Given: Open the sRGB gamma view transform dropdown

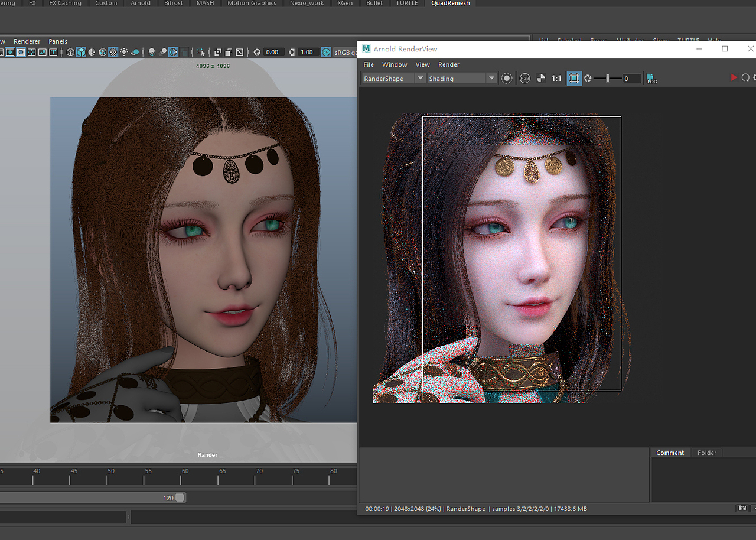Looking at the screenshot, I should [346, 52].
